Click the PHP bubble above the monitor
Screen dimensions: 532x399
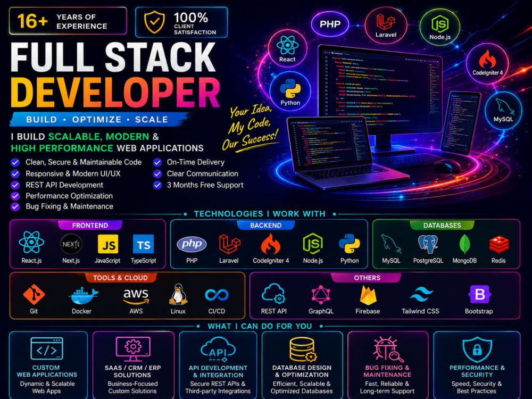(330, 24)
